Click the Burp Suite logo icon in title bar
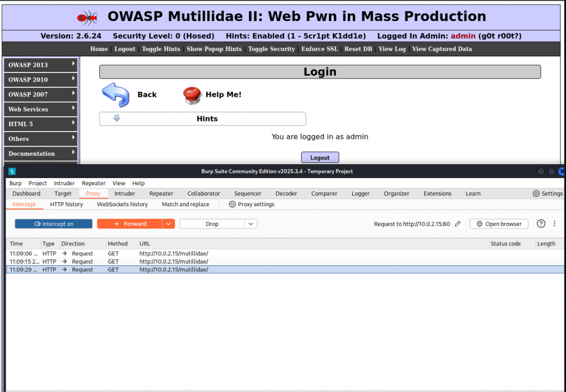Image resolution: width=566 pixels, height=392 pixels. point(12,171)
